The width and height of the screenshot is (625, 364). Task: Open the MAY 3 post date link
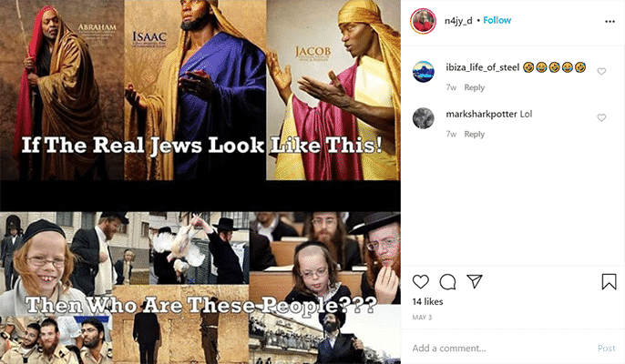pyautogui.click(x=422, y=318)
